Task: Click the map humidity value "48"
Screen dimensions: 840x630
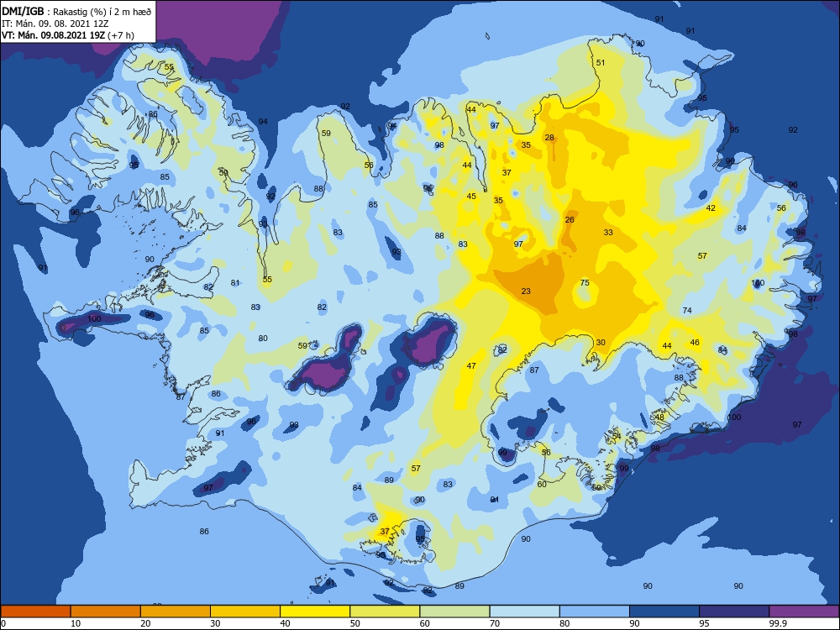Action: pos(660,417)
